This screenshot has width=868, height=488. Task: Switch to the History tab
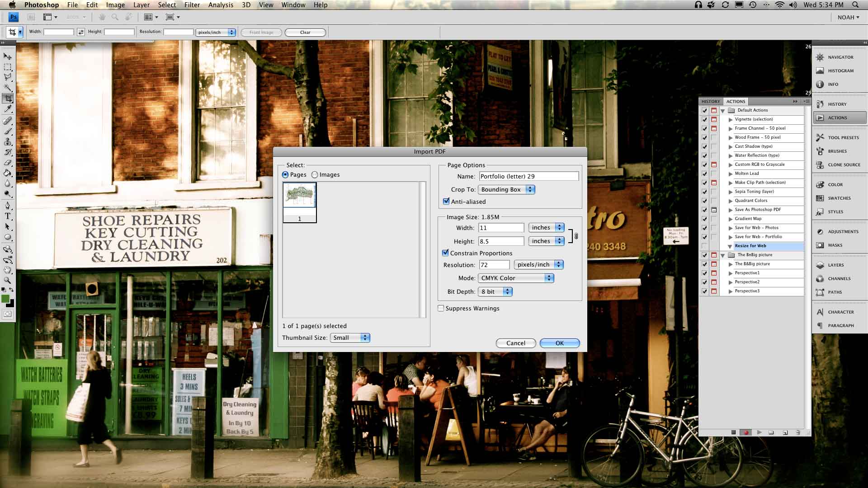[711, 101]
